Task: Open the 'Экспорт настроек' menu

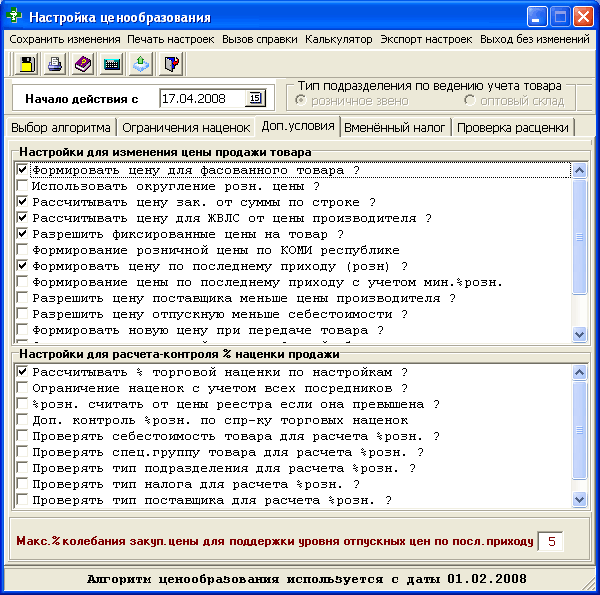Action: pos(426,39)
